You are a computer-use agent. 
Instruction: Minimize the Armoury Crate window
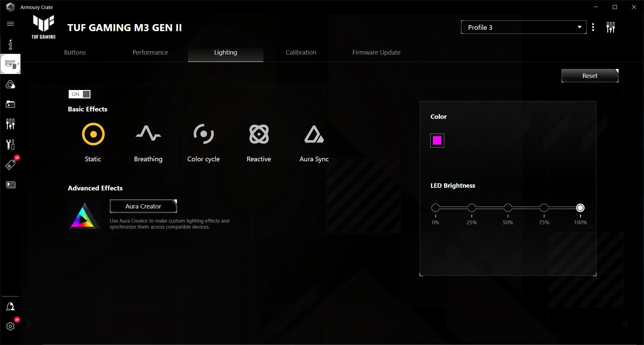[596, 7]
